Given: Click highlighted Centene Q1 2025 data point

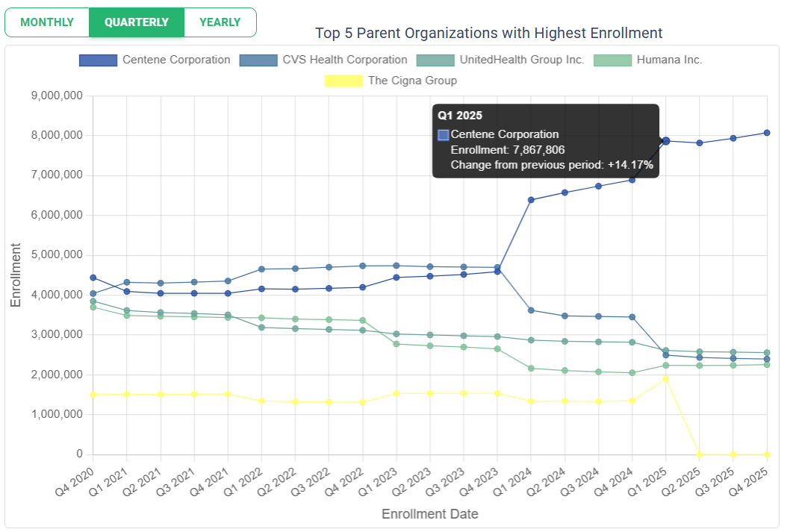Looking at the screenshot, I should [666, 141].
